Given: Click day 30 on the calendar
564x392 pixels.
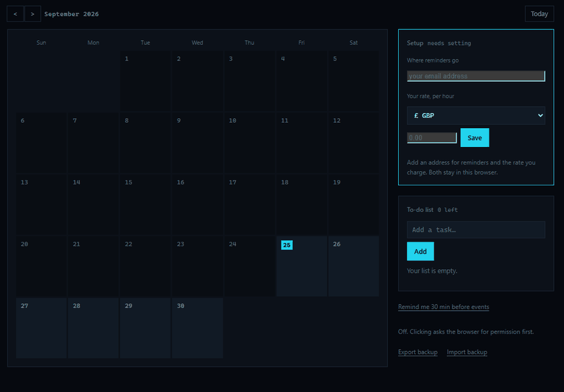Looking at the screenshot, I should click(x=197, y=328).
